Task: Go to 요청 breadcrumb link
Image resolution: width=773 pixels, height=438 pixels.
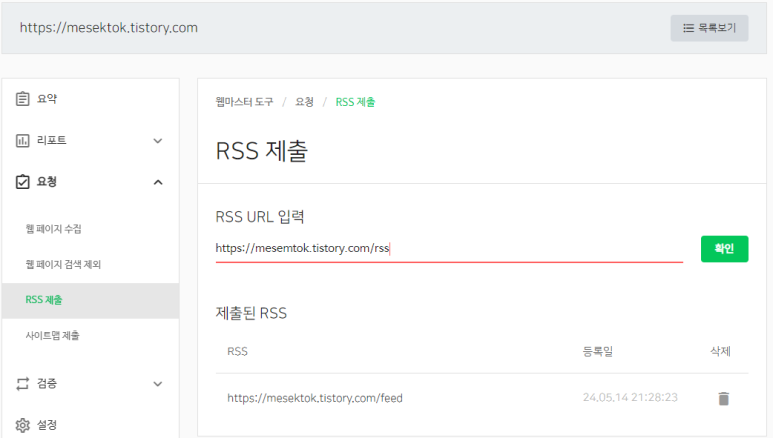Action: [304, 102]
